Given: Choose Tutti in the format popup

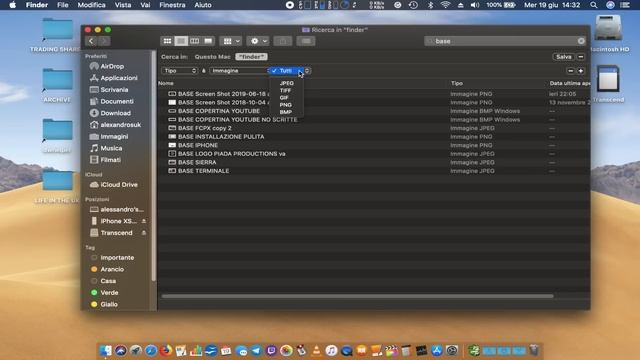Looking at the screenshot, I should point(286,71).
